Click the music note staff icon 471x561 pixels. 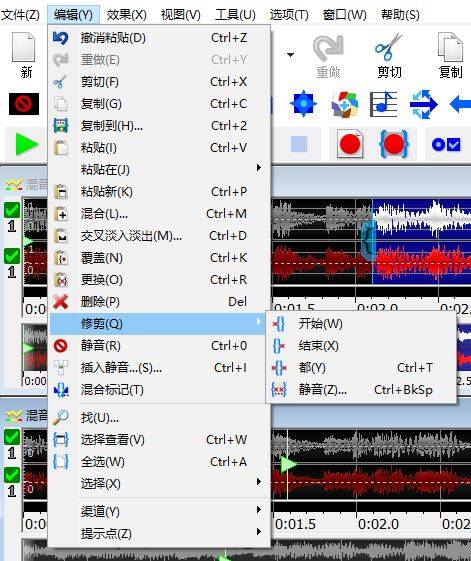(x=383, y=104)
